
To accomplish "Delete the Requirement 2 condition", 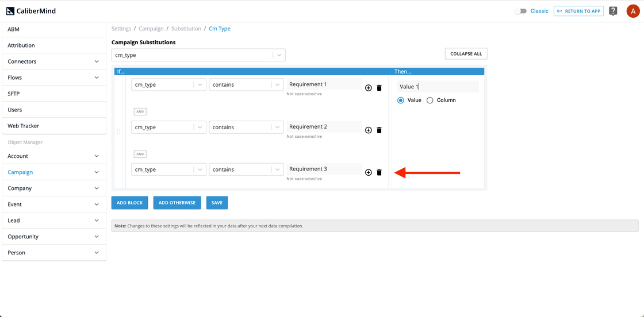I will tap(379, 130).
